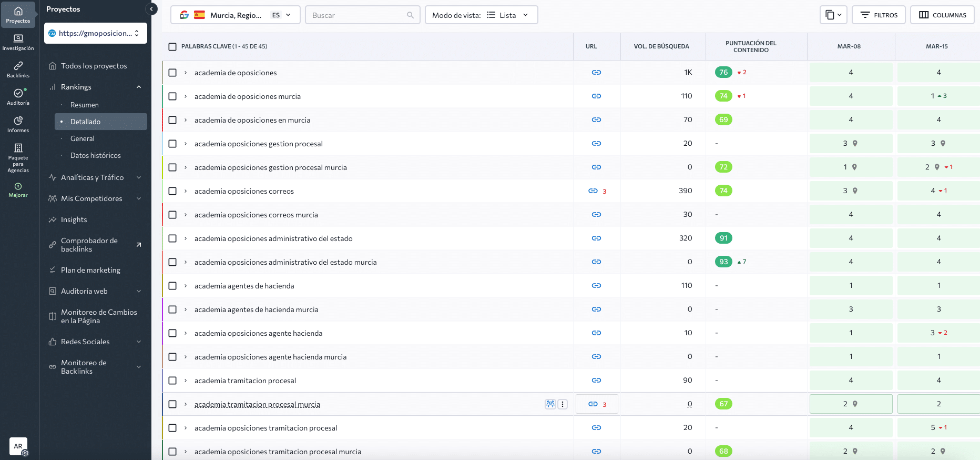
Task: Open the three-dot menu for academia tramitacion procesal murcia
Action: click(563, 404)
